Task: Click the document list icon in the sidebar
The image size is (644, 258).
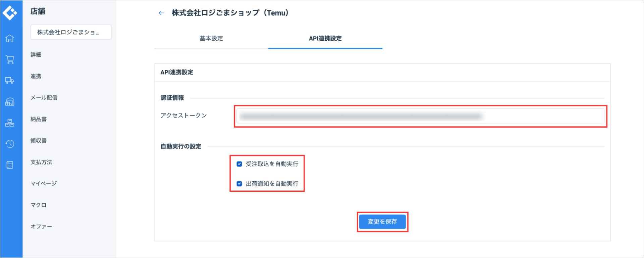Action: 10,165
